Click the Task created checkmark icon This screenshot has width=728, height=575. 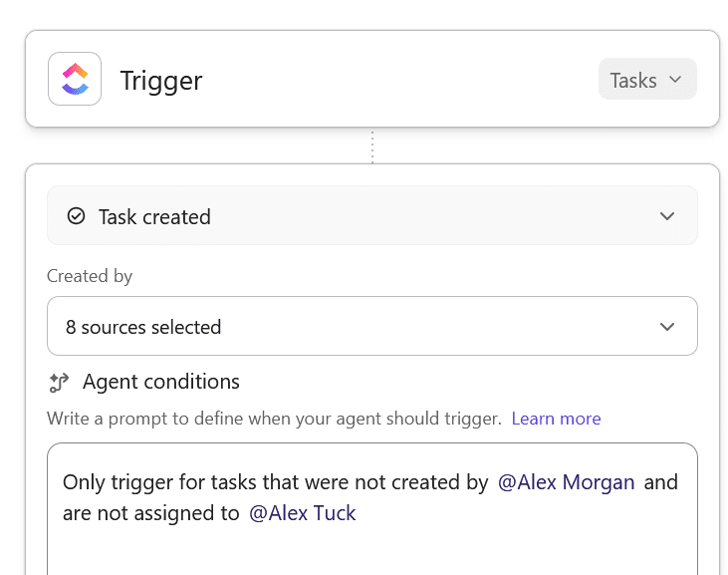click(76, 216)
